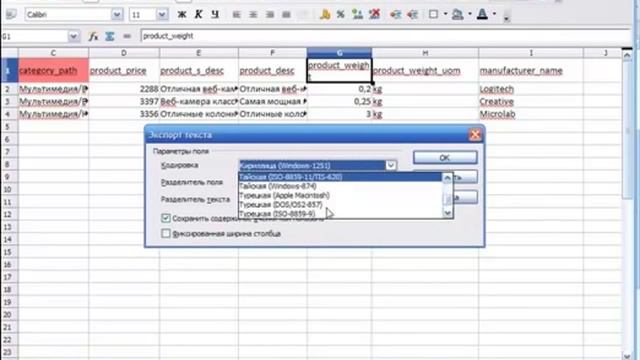Click the Creative cell

531,102
